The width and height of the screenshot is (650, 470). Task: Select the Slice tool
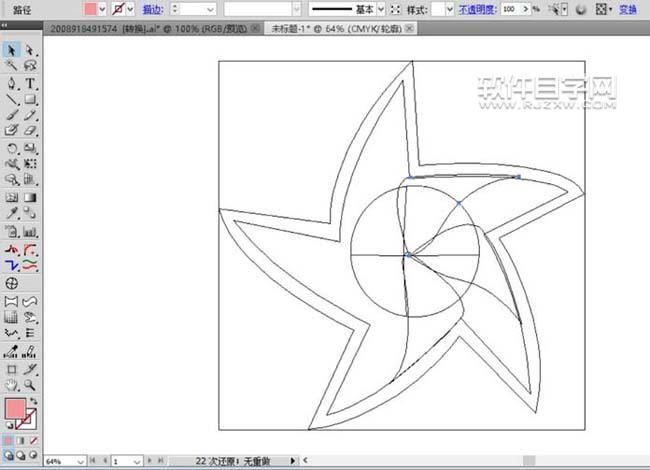[x=29, y=369]
